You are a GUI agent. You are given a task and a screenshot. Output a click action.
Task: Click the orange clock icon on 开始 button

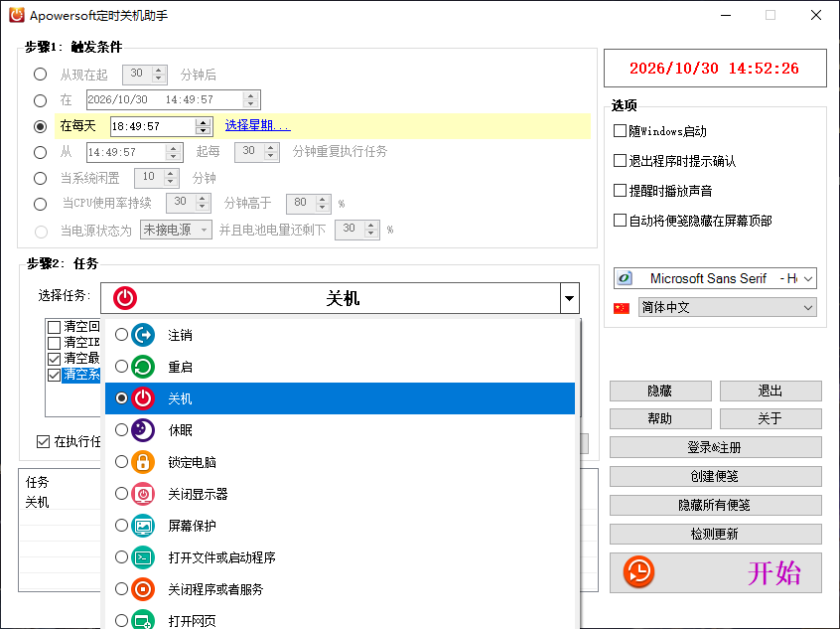pos(638,572)
